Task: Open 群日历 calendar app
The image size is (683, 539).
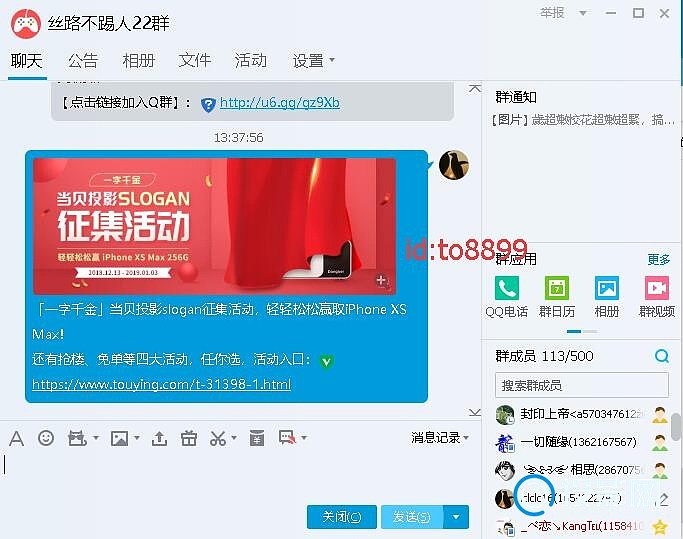Action: tap(557, 288)
